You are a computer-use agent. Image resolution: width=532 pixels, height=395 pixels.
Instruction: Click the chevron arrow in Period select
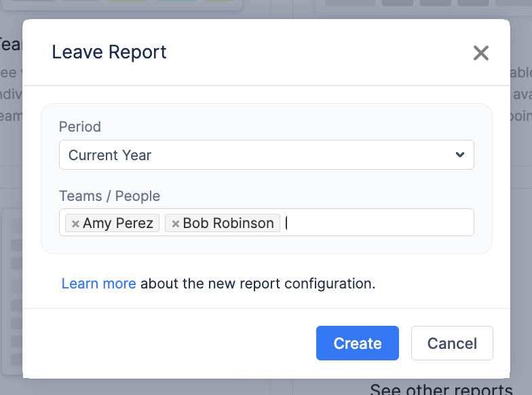[460, 155]
